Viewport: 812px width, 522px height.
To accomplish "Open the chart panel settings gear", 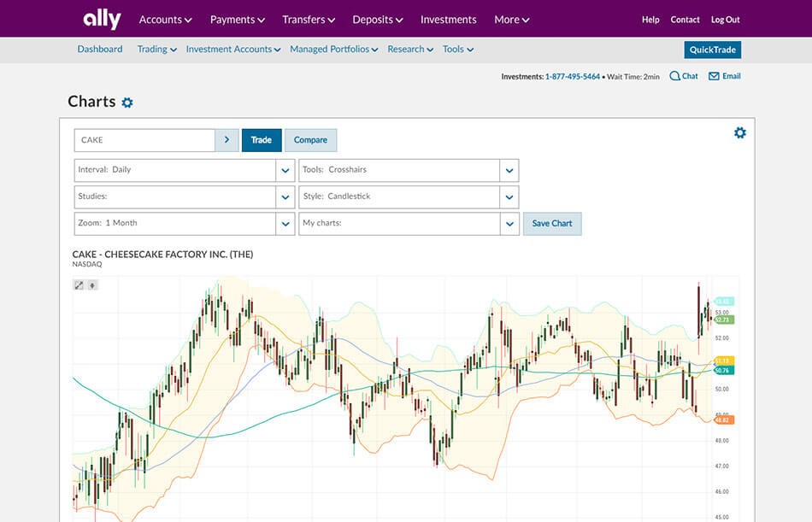I will tap(740, 132).
